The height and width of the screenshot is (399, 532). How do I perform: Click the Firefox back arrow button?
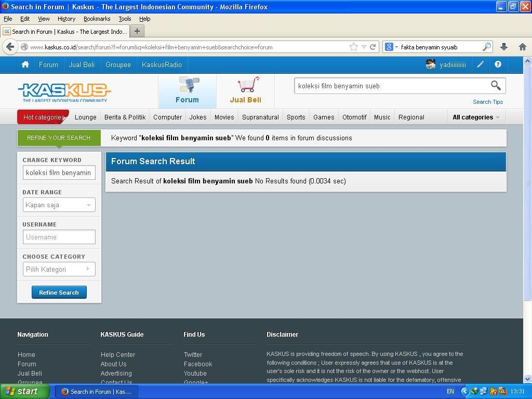click(x=10, y=47)
